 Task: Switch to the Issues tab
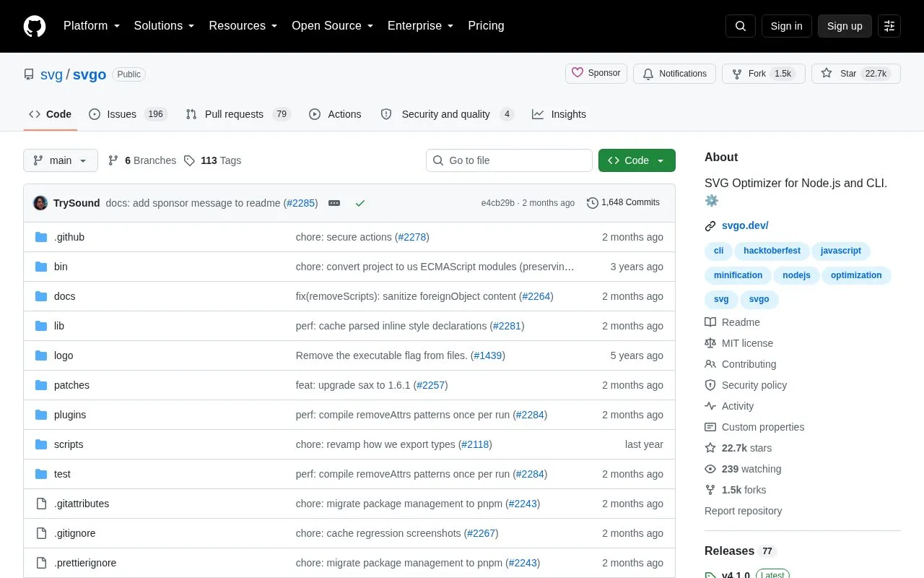(x=128, y=114)
